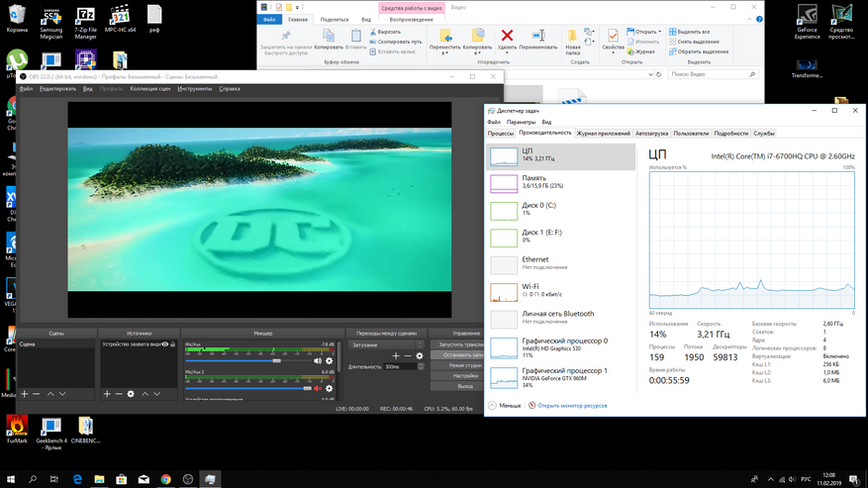Viewport: 868px width, 488px height.
Task: Show hidden system tray icons chevron
Action: (770, 480)
